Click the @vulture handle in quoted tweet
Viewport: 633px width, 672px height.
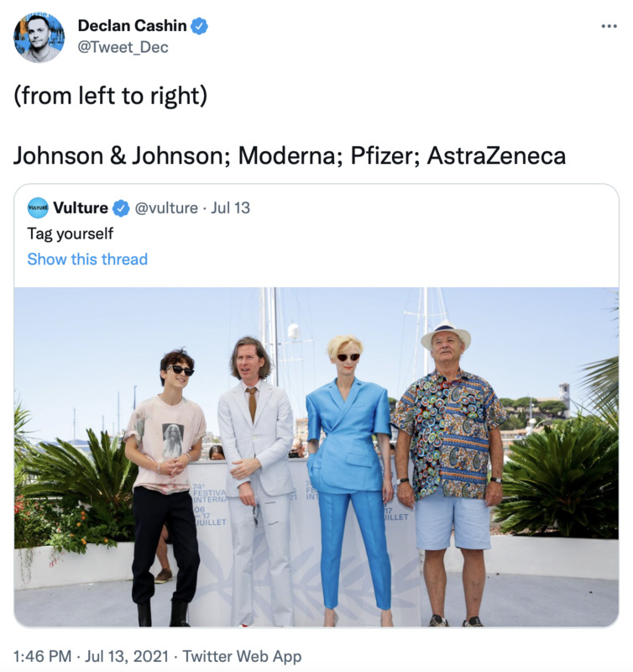166,207
